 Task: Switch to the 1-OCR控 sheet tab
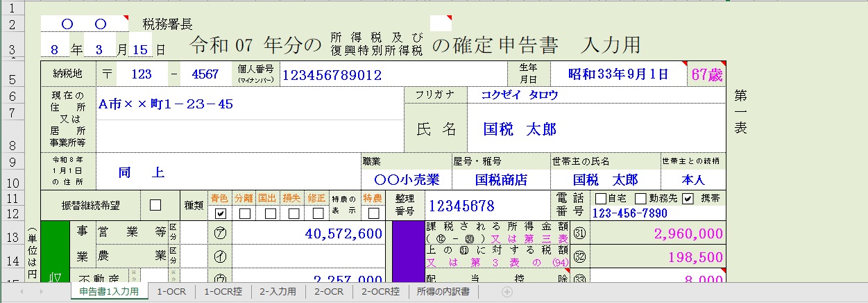point(223,292)
